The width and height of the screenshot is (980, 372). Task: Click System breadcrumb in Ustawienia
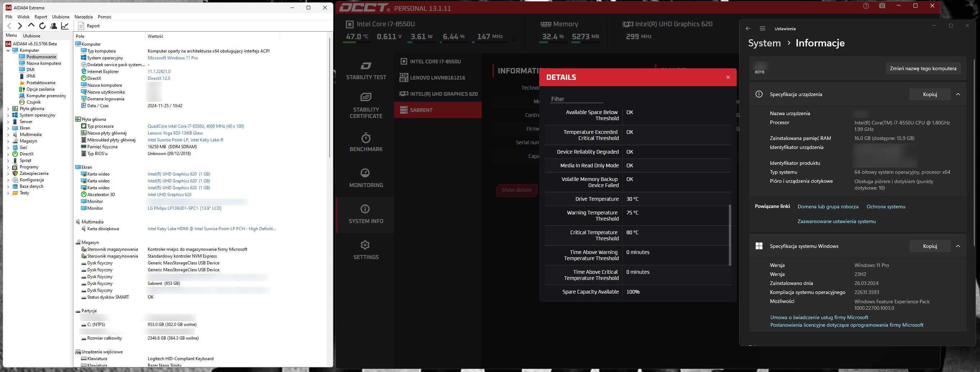tap(764, 43)
